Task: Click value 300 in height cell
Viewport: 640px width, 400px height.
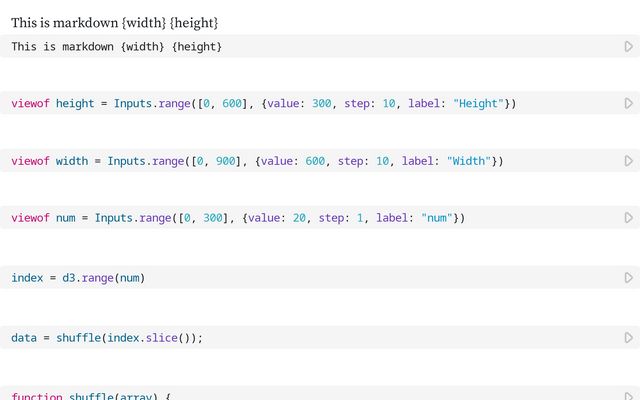Action: [322, 104]
